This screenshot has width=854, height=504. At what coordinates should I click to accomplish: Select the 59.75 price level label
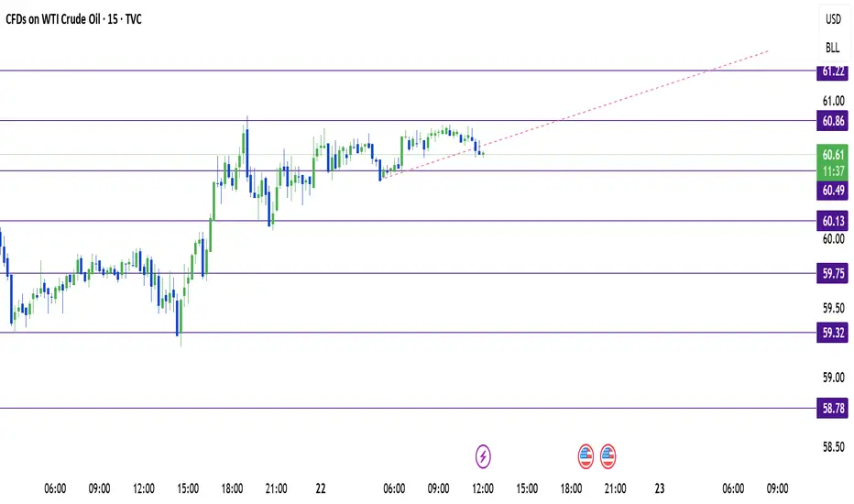(833, 273)
